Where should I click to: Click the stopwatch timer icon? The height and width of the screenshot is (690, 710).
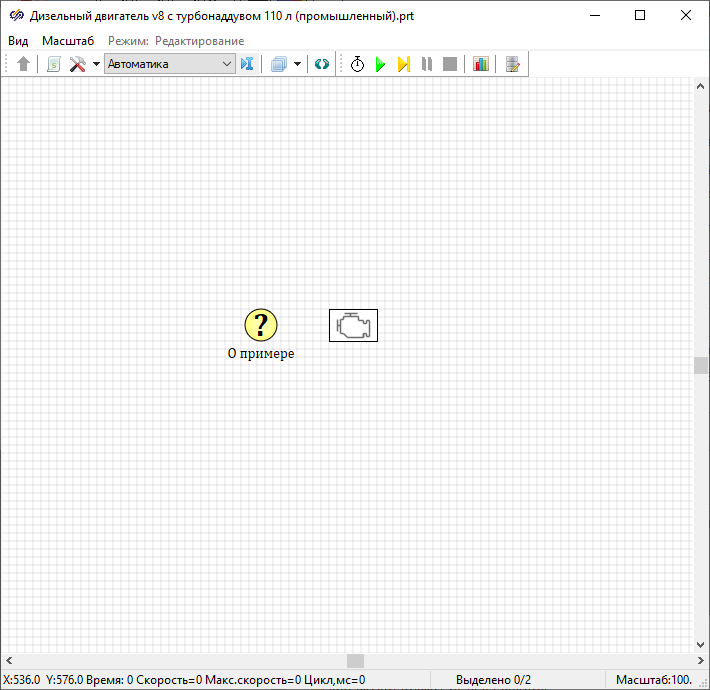click(357, 64)
